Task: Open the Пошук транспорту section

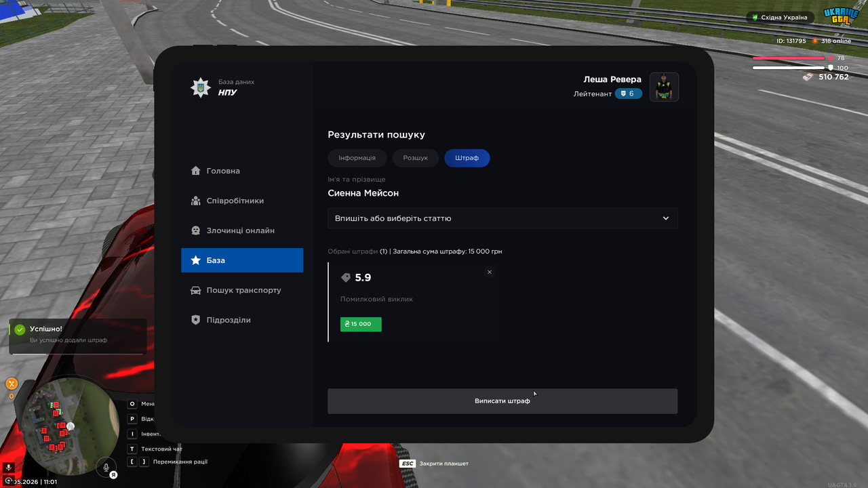Action: click(242, 290)
